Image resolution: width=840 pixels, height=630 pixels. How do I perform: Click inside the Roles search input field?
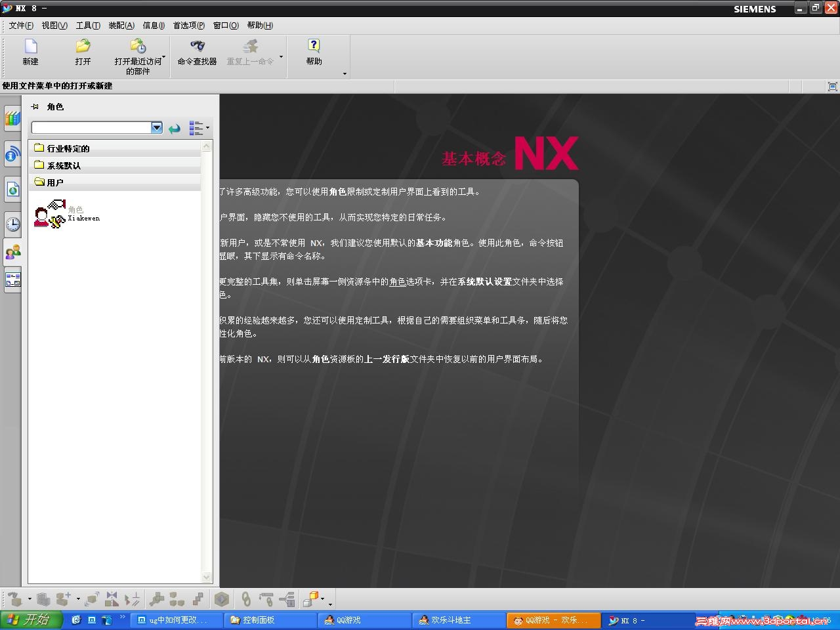[x=91, y=127]
